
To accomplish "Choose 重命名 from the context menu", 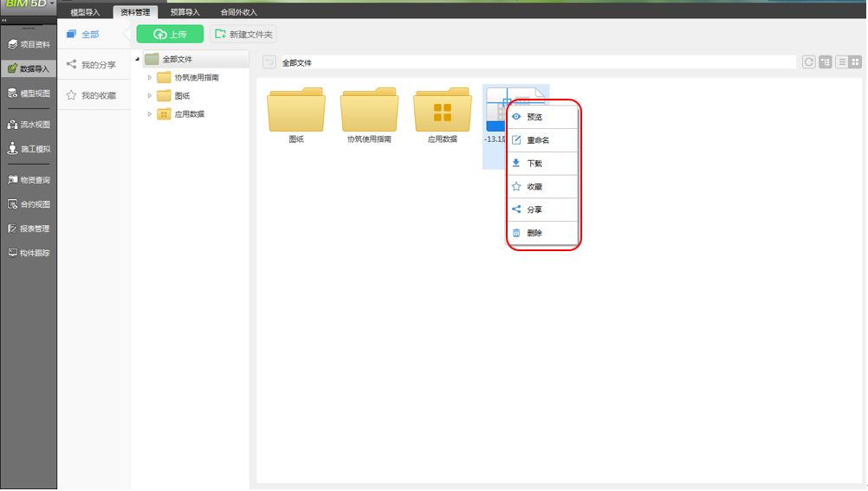I will pyautogui.click(x=542, y=140).
